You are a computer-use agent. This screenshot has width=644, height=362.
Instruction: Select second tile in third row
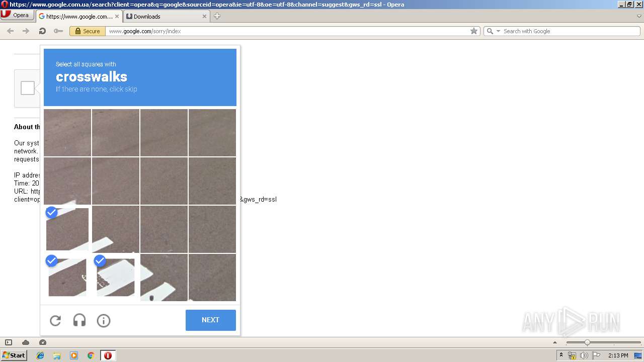(x=116, y=229)
